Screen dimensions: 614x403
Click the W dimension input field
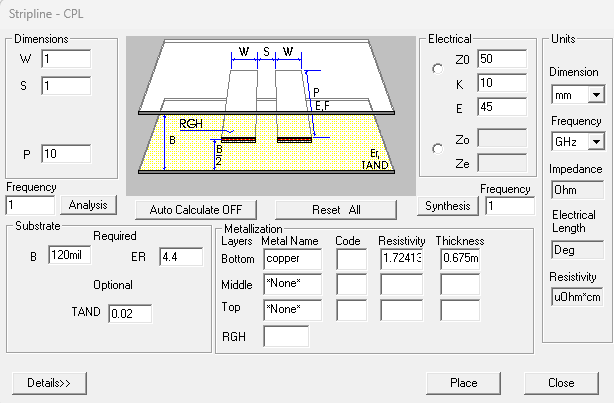[66, 59]
